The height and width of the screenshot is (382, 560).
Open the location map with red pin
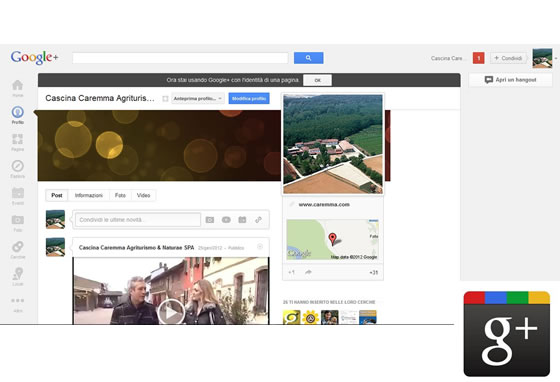[332, 240]
